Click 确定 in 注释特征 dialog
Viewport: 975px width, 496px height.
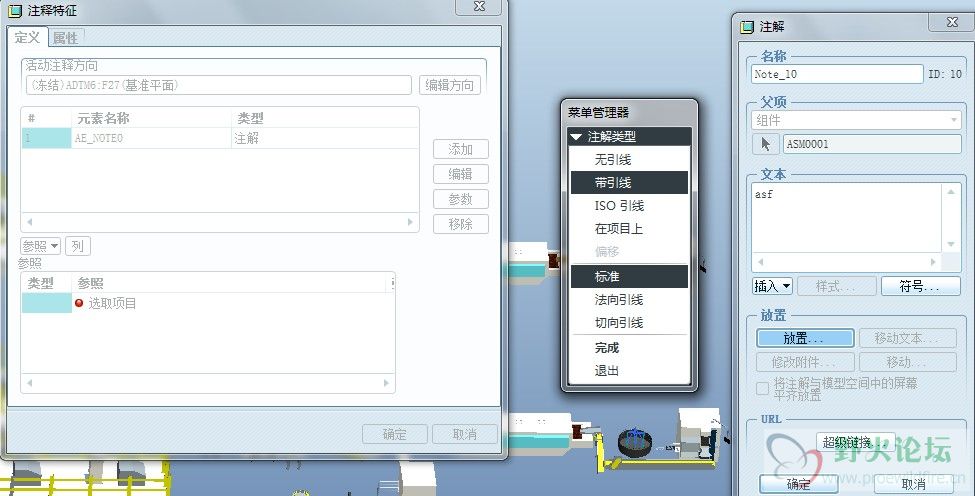[x=395, y=434]
